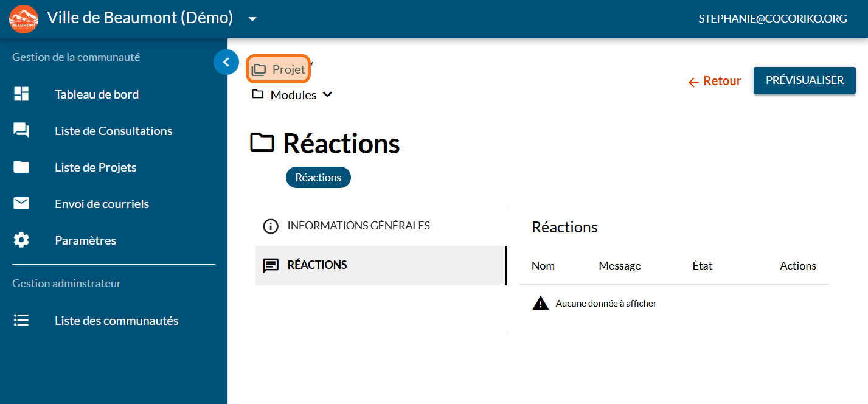Click the Tableau de bord dashboard icon

click(21, 94)
